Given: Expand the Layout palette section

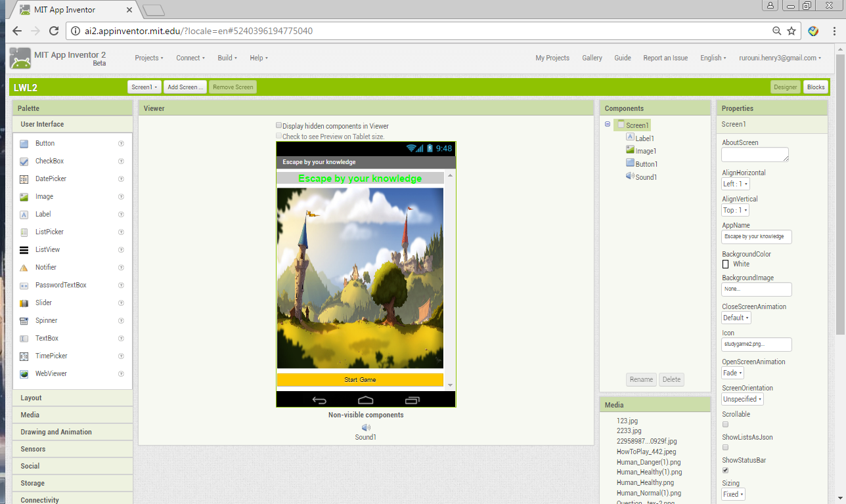Looking at the screenshot, I should click(x=72, y=398).
